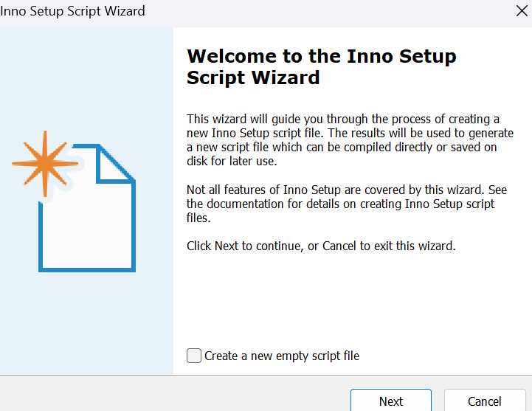
Task: Close the Script Wizard window
Action: 522,11
